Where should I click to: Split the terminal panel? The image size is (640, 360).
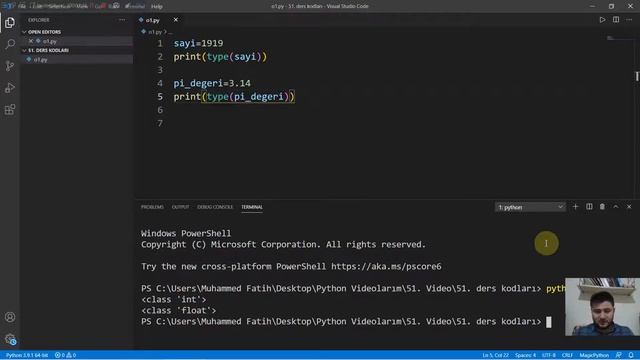point(589,207)
